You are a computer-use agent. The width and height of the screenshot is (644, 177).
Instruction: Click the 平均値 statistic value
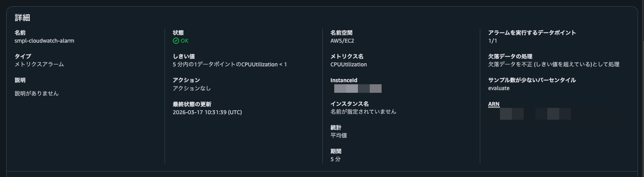pyautogui.click(x=339, y=135)
